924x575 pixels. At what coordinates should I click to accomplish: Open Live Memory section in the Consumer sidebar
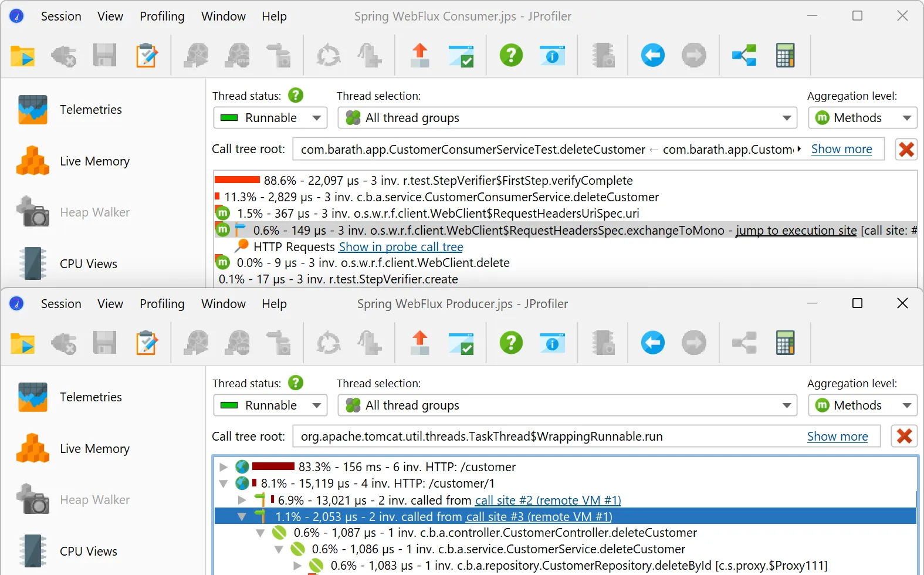tap(73, 161)
